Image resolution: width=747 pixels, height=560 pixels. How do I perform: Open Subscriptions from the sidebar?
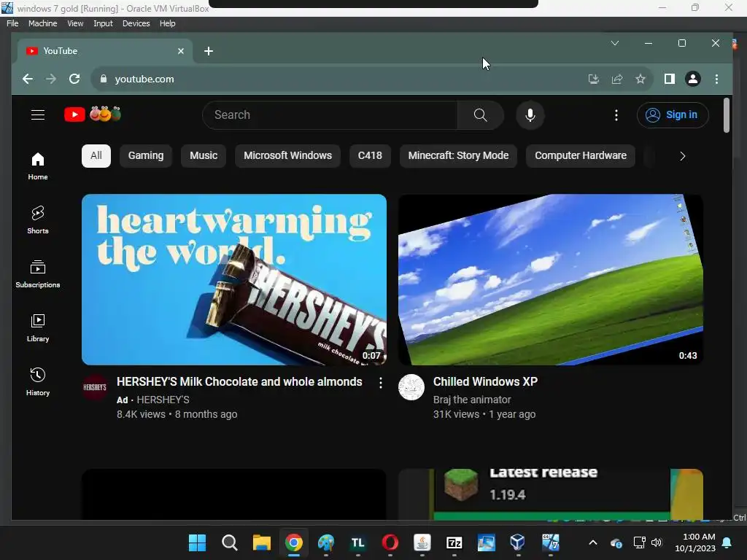(x=38, y=274)
